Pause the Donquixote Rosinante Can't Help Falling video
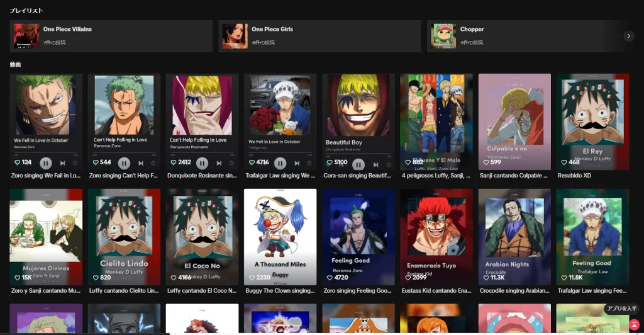 202,164
